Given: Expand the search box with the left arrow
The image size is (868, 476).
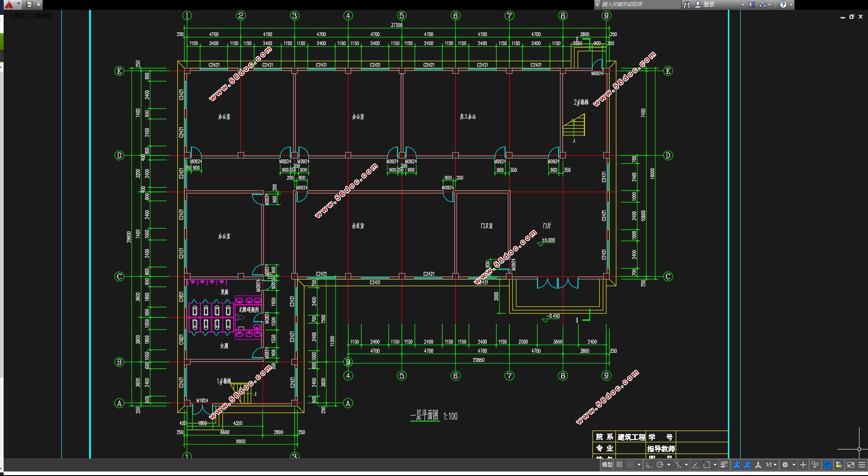Looking at the screenshot, I should click(597, 4).
